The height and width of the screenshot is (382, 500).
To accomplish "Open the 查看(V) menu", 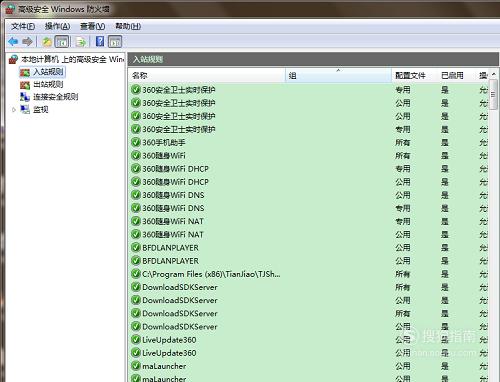I will point(92,26).
